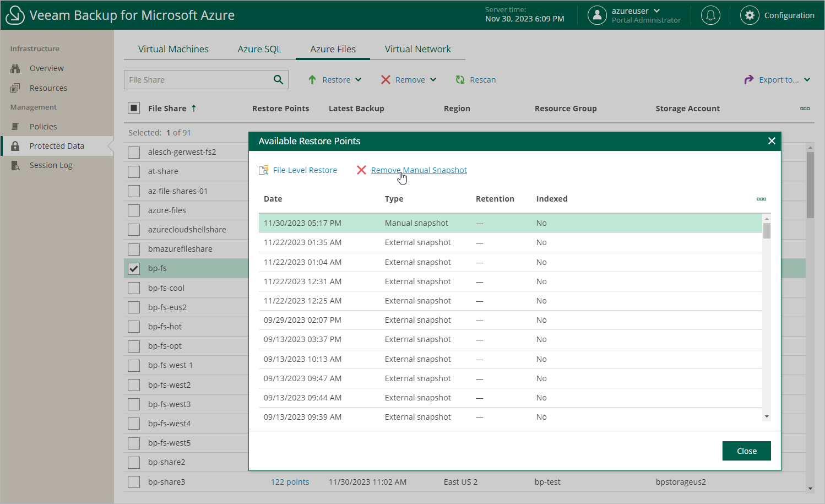
Task: Open main table column settings icon
Action: [x=805, y=109]
